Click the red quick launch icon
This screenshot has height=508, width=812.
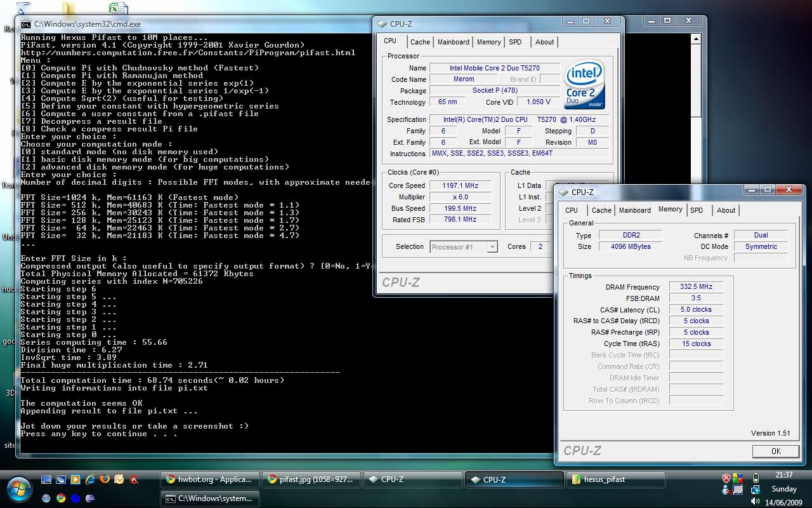coord(134,479)
